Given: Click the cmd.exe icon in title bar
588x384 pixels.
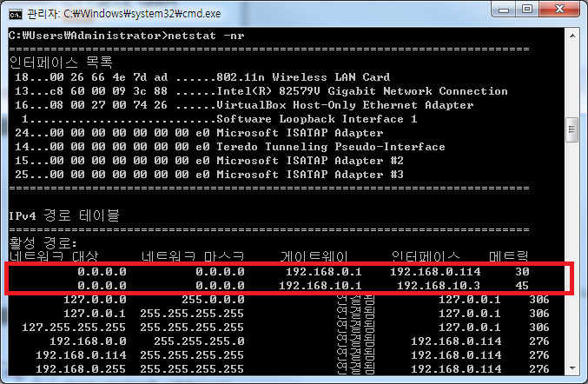Looking at the screenshot, I should click(x=15, y=13).
